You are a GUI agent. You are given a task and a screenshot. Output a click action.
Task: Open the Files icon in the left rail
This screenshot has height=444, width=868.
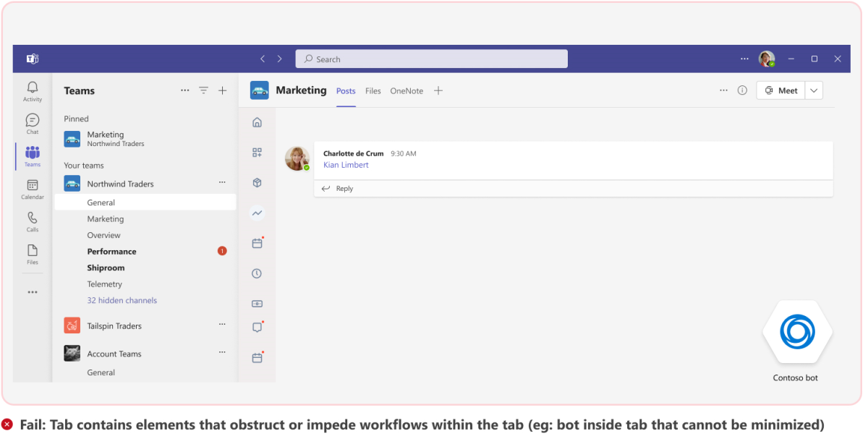pos(32,249)
